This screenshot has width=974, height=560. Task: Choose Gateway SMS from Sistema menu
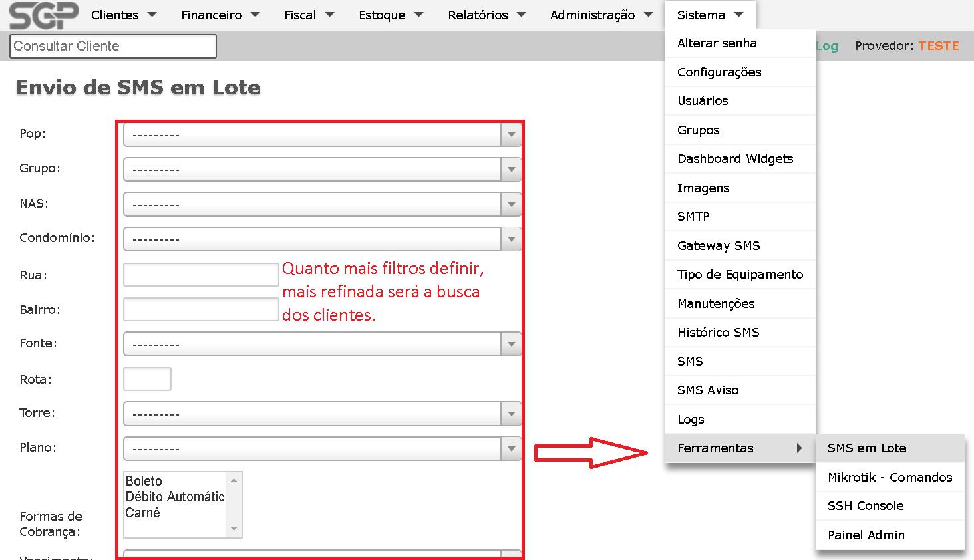click(x=719, y=246)
